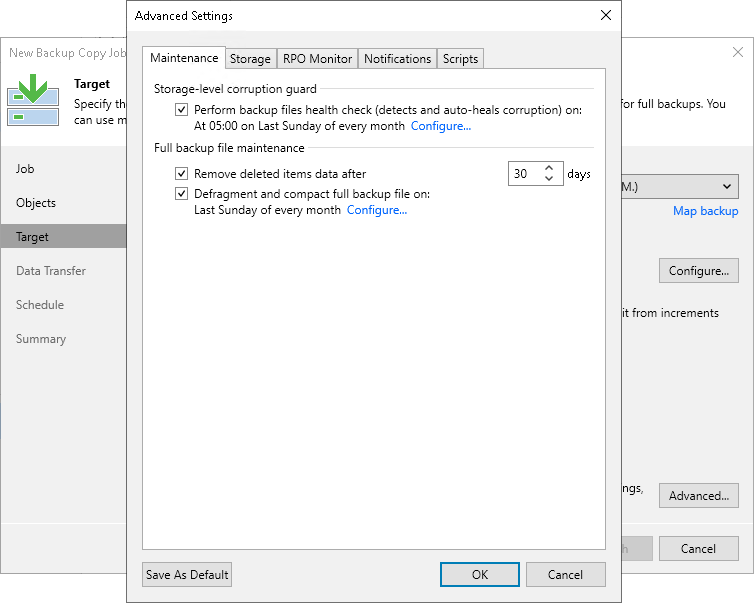
Task: Configure the defragment and compact schedule link
Action: [x=377, y=210]
